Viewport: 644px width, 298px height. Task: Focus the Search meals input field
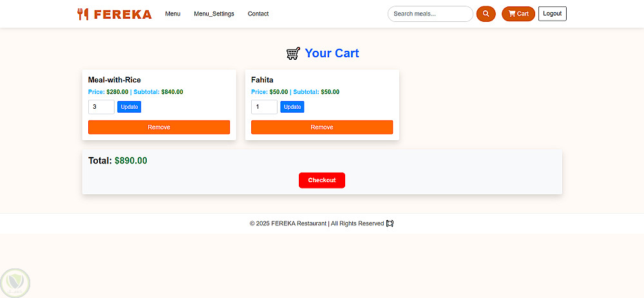tap(430, 14)
